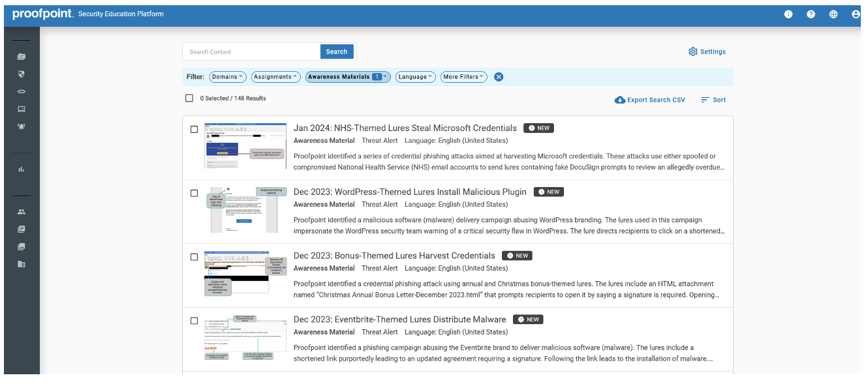Open Jan 2024: NHS-Themed Lures title

click(405, 128)
